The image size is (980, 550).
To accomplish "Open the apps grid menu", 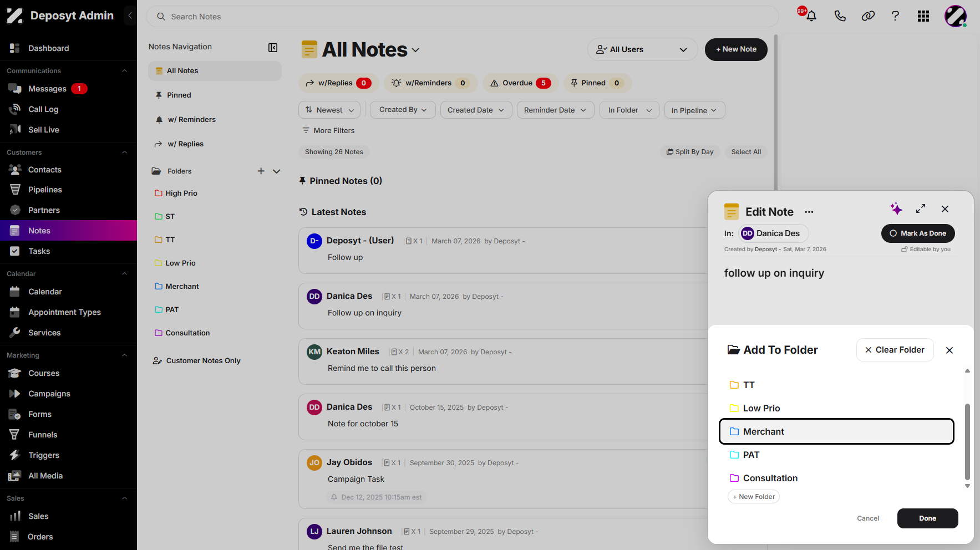I will pyautogui.click(x=923, y=16).
